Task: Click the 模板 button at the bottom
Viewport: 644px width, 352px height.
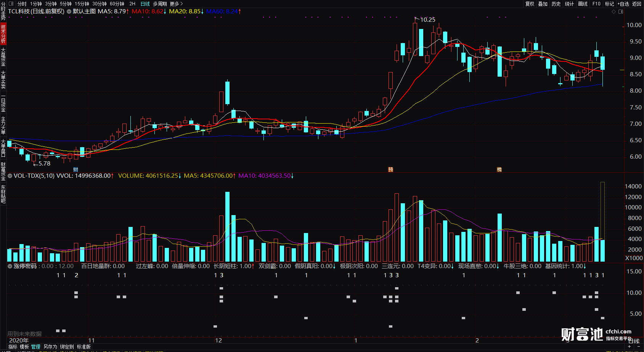Action: (x=24, y=347)
